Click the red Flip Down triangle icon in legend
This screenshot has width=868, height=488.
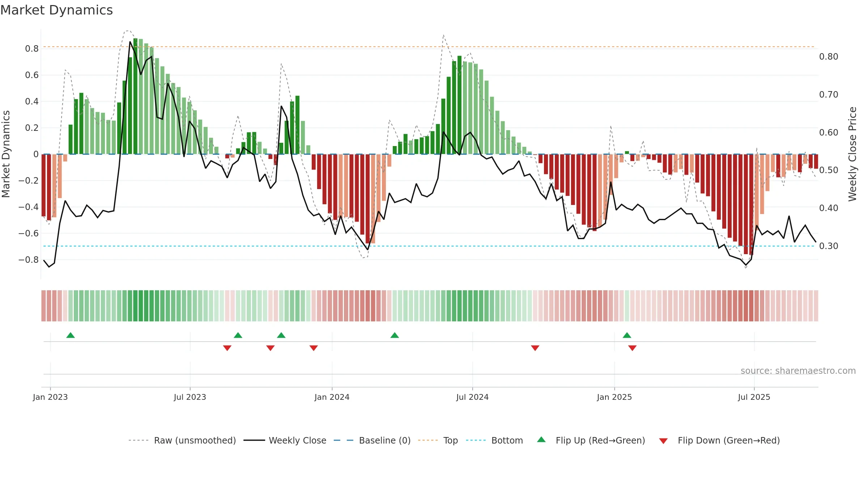(x=663, y=441)
